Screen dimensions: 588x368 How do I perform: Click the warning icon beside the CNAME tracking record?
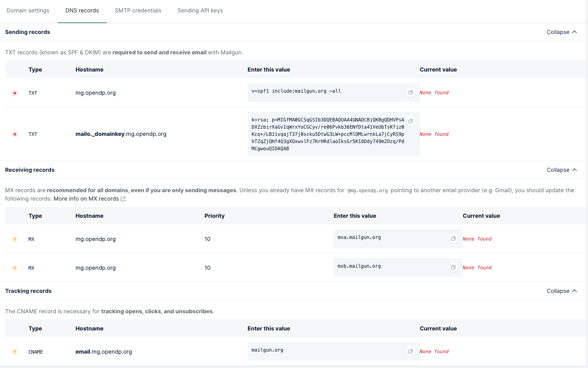tap(15, 352)
